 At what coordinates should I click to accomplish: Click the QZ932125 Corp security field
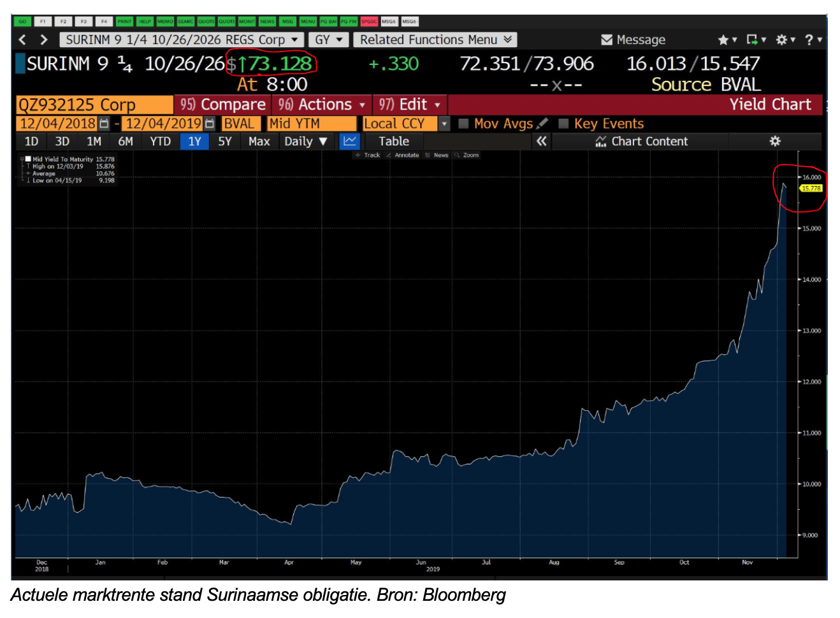point(94,104)
